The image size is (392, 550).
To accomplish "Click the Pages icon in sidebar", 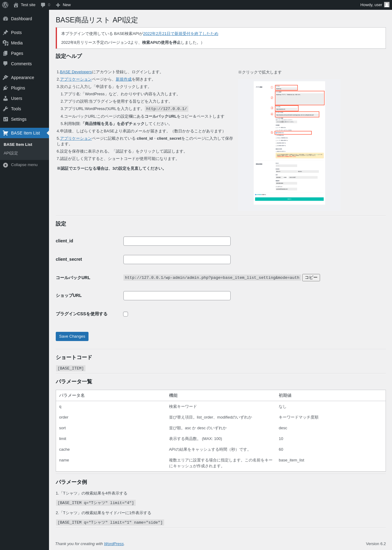I will tap(6, 53).
